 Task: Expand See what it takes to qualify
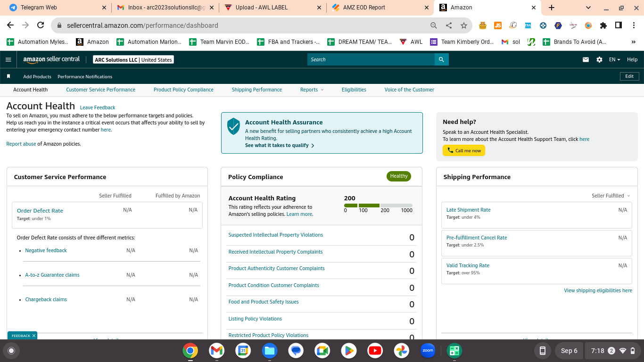tap(280, 146)
